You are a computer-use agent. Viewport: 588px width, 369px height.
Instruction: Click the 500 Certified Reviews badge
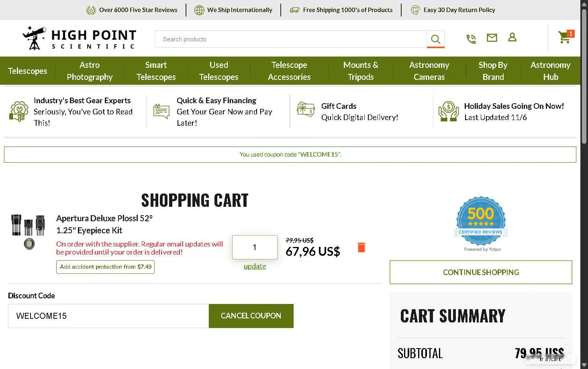tap(481, 221)
